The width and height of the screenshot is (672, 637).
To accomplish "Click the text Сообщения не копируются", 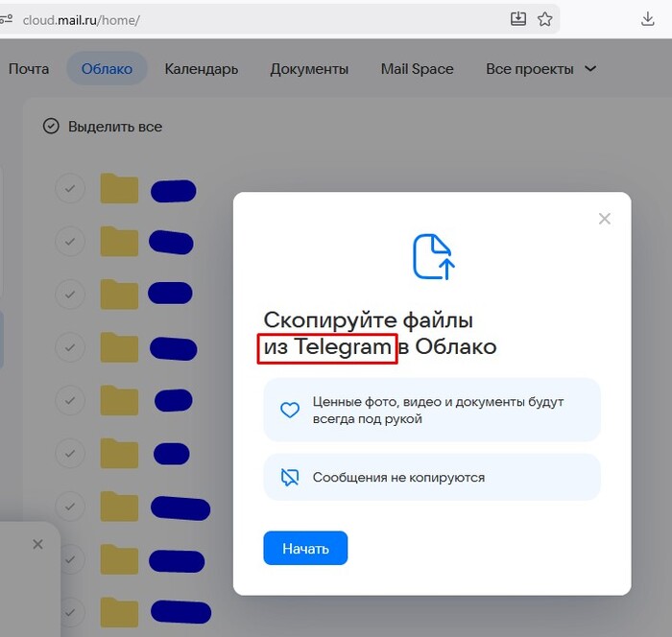I will (x=398, y=477).
